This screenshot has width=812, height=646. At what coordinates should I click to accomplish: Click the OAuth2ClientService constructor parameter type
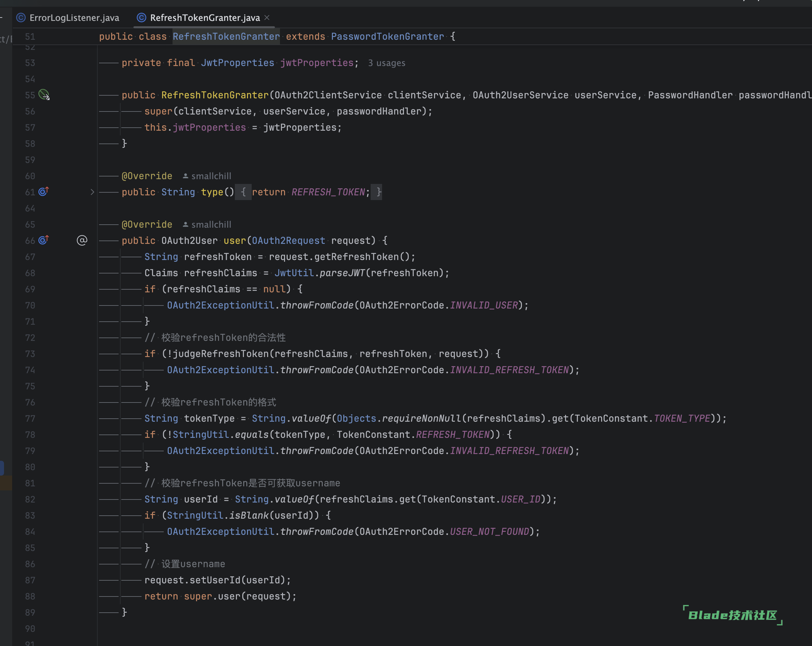[328, 95]
